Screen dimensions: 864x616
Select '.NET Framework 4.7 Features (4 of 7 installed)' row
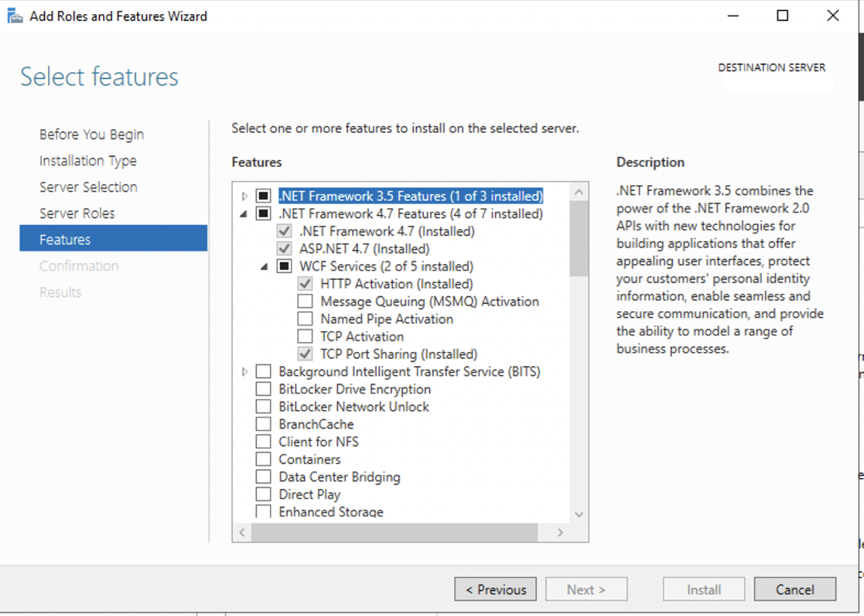411,213
